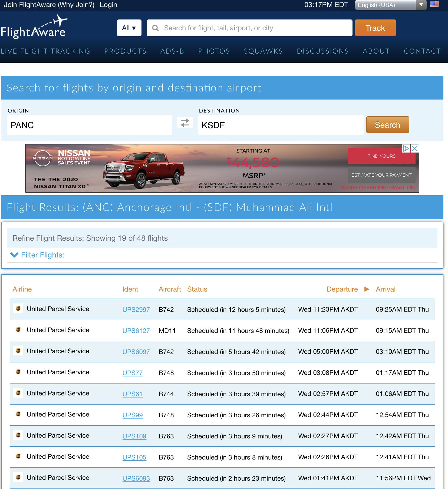Swap origin and destination airports

[185, 123]
